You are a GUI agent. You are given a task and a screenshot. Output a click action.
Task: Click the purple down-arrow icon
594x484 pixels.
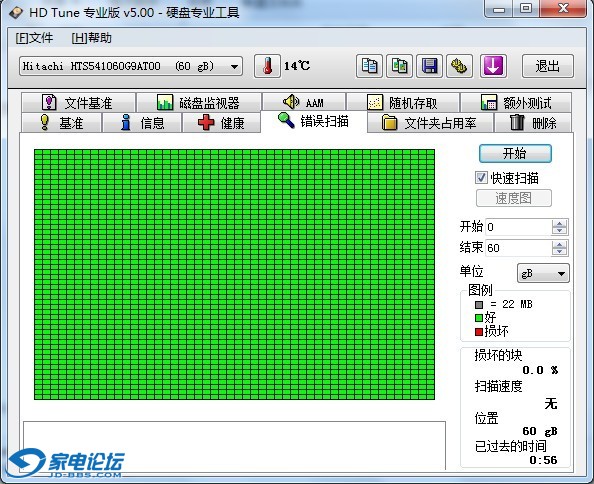pos(493,66)
